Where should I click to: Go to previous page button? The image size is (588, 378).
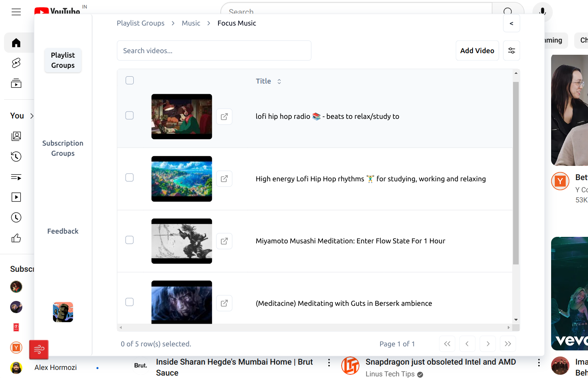point(467,344)
